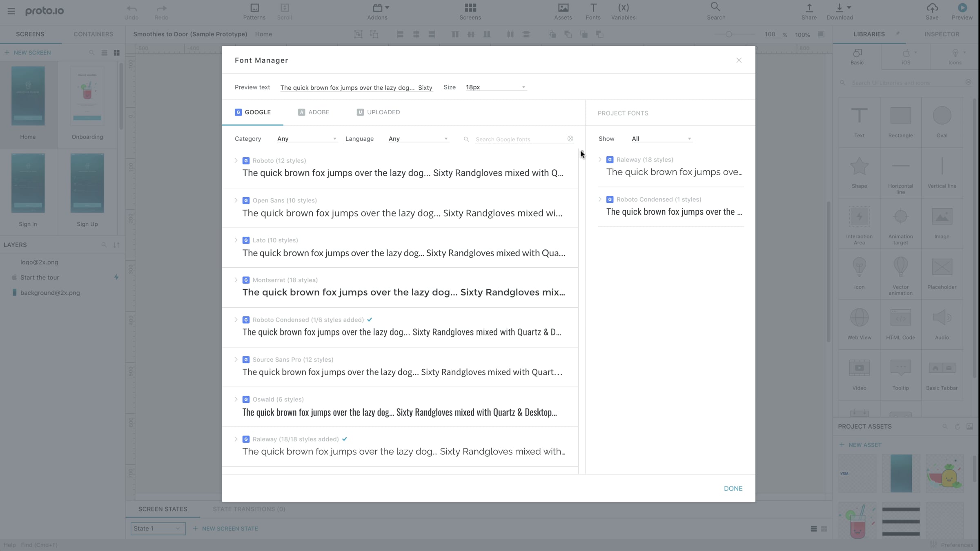Click the Preview play icon
980x551 pixels.
point(962,8)
